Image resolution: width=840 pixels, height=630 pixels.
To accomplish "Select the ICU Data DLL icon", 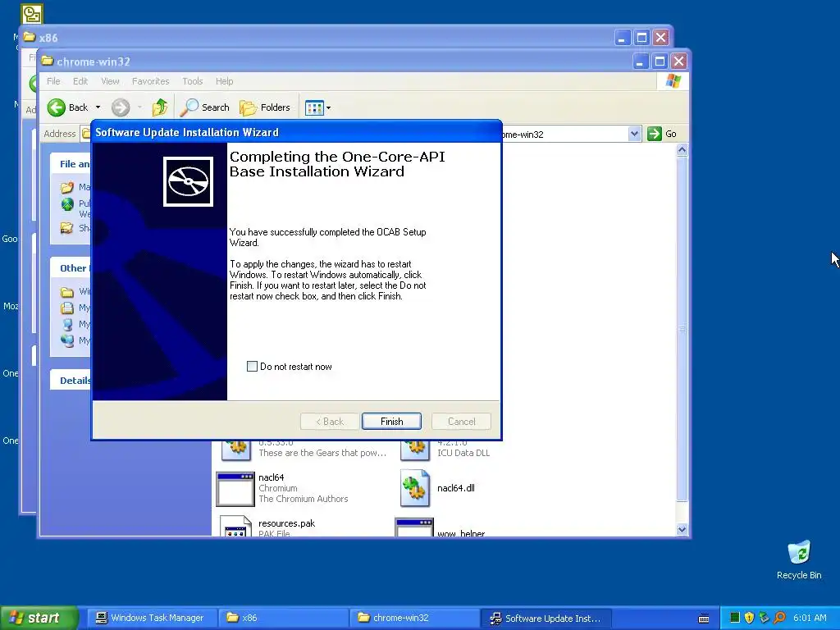I will click(x=415, y=449).
